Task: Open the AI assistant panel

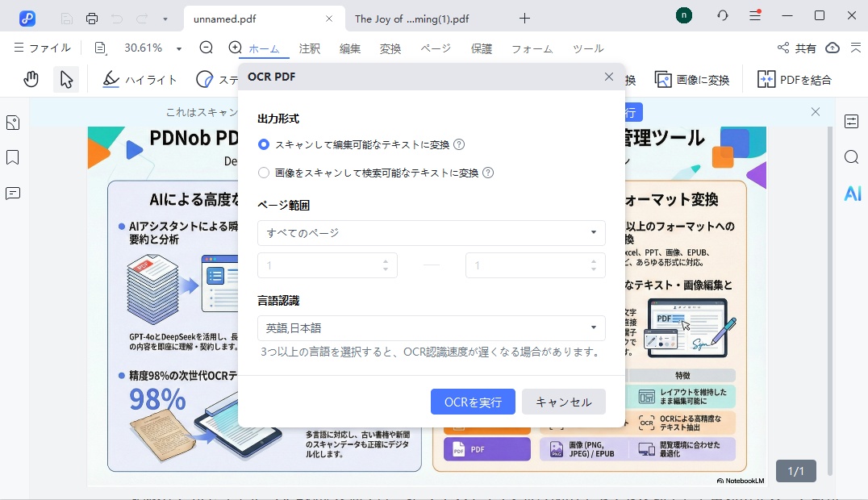Action: tap(852, 193)
